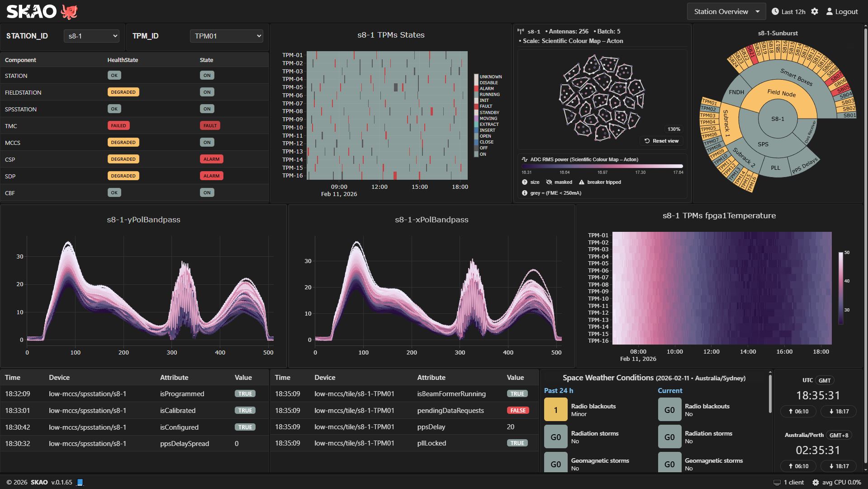Click the waveform icon beside ADC RMS power
The height and width of the screenshot is (489, 868).
(x=525, y=159)
